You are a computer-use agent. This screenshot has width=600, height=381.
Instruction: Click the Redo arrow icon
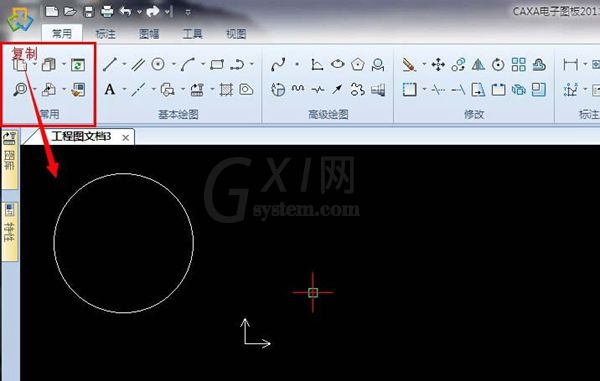click(153, 11)
